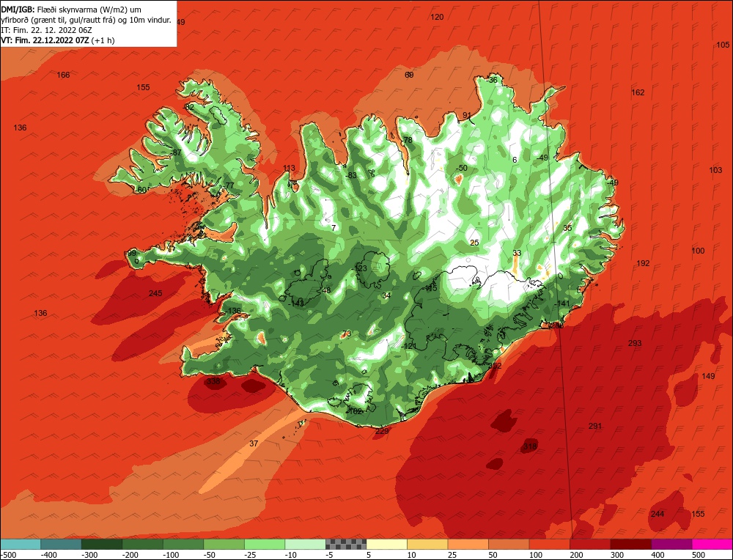The image size is (733, 560).
Task: Click the map value '120' at the top
Action: click(437, 18)
